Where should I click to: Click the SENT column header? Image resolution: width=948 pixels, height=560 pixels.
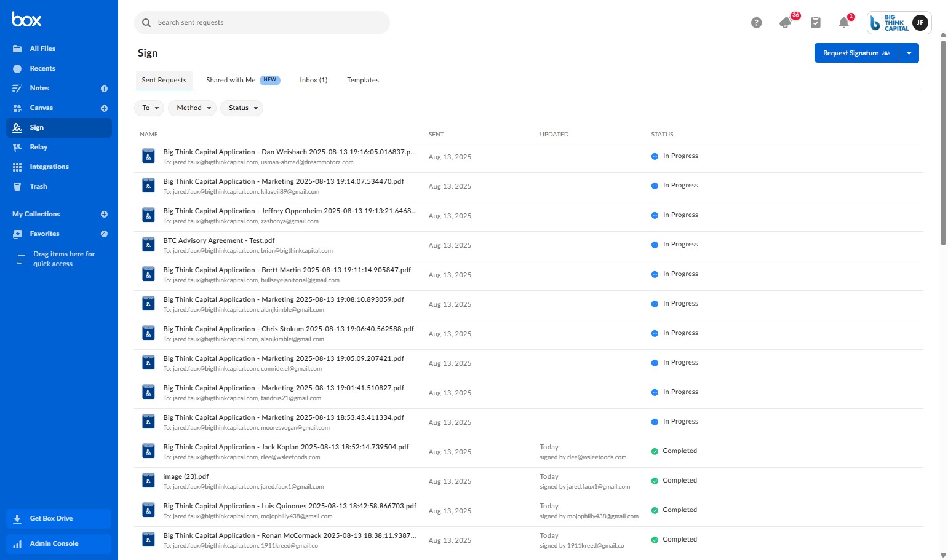(x=436, y=134)
